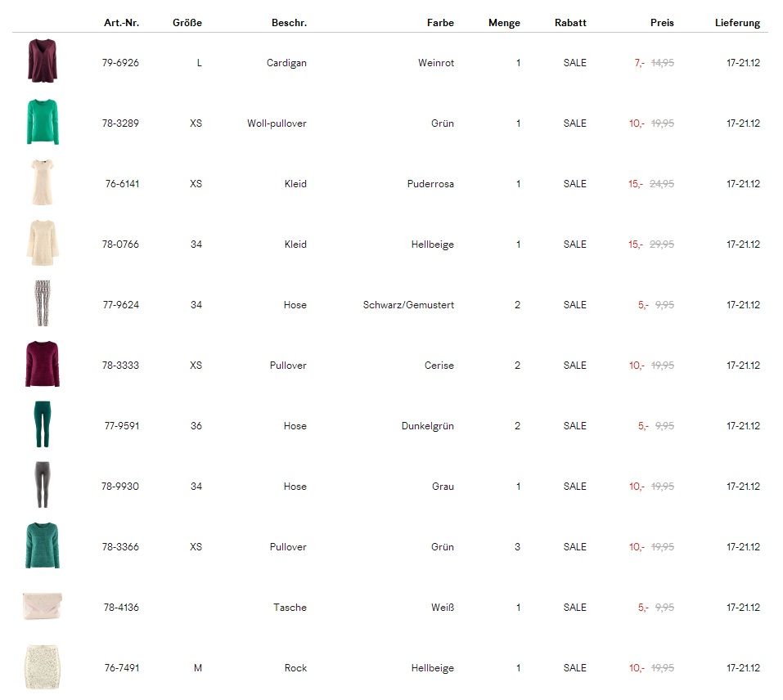Viewport: 783px width, 700px height.
Task: Click the wine red cardigan thumbnail
Action: tap(42, 62)
